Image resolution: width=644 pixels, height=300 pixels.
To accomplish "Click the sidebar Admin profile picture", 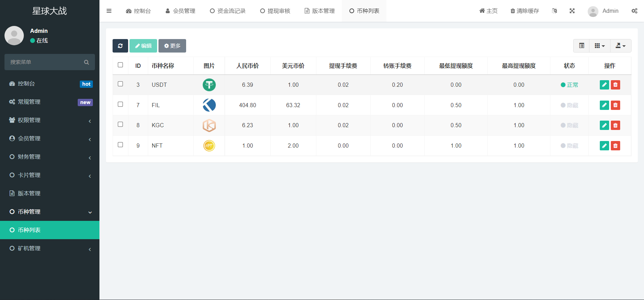I will (14, 36).
